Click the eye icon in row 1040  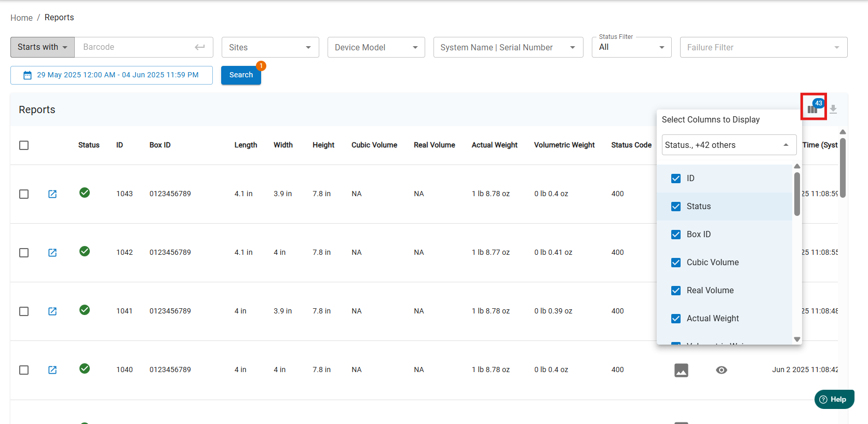click(x=721, y=370)
